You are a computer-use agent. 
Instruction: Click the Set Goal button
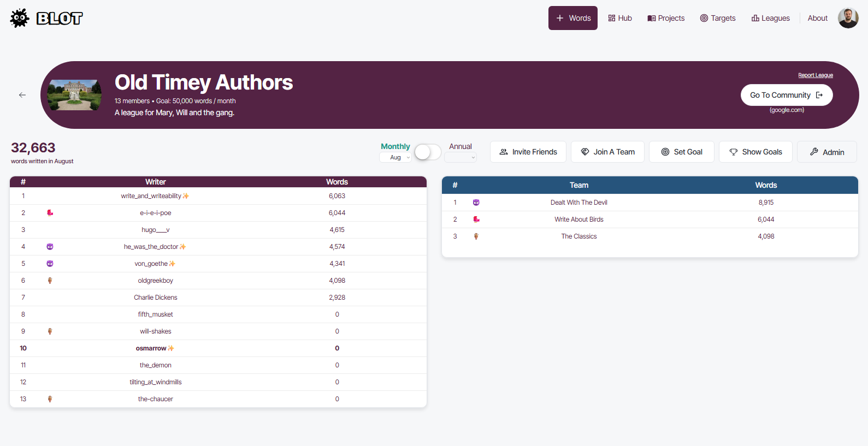(x=682, y=152)
